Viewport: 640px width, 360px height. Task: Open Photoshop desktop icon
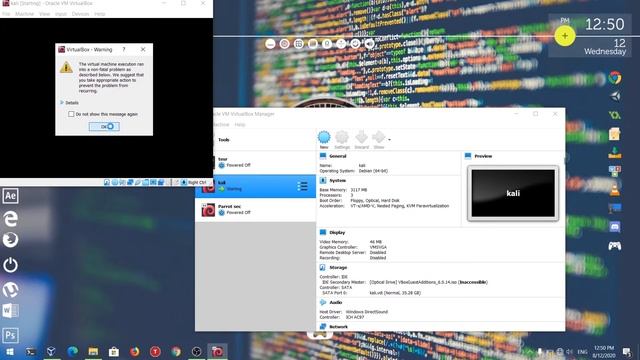[x=10, y=335]
